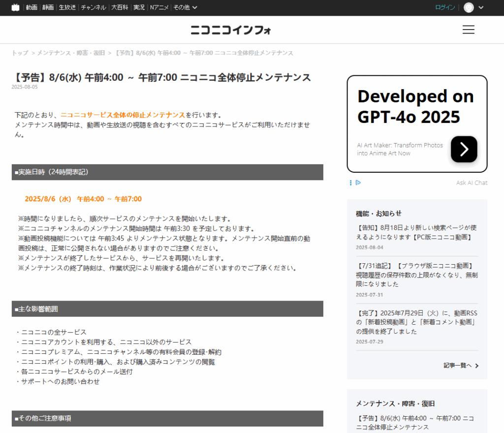Open 大百科 from the top bar

[x=120, y=7]
